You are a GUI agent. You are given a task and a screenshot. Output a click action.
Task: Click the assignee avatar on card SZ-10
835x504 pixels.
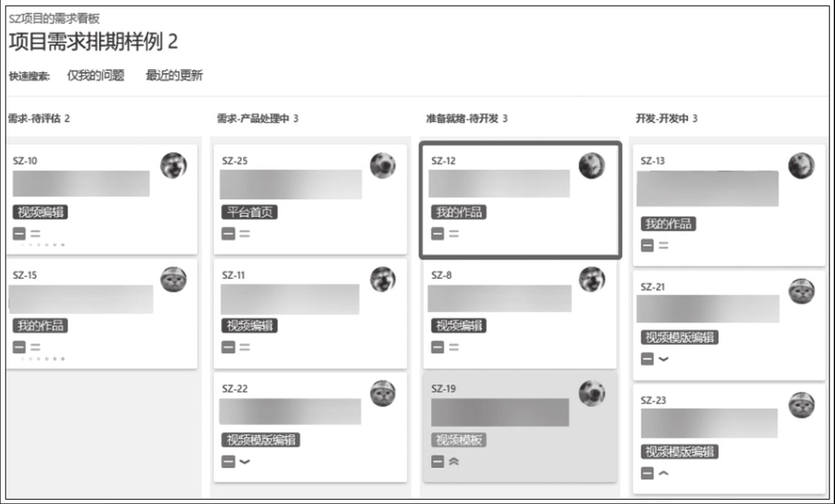[x=173, y=166]
